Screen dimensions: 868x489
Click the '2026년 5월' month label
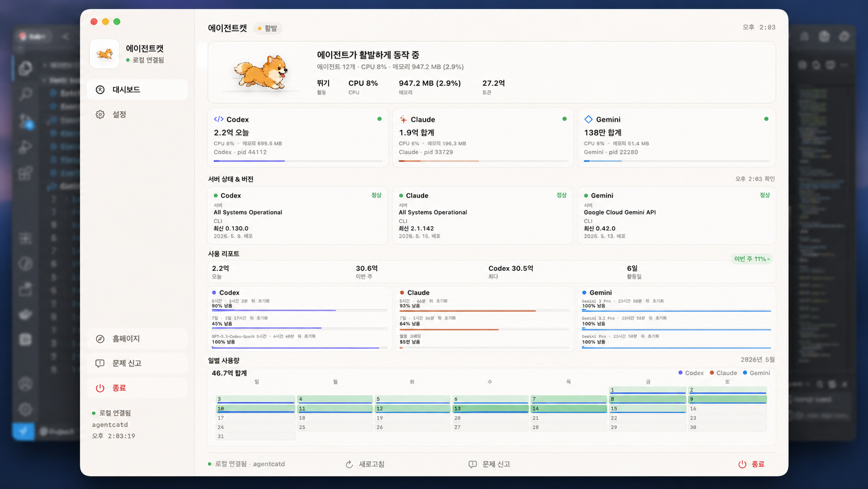pos(757,360)
